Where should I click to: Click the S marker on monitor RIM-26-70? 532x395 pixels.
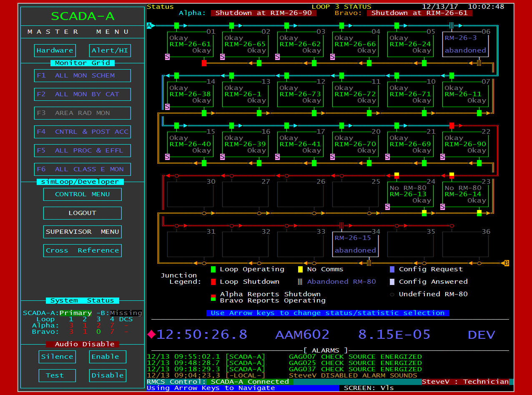[x=333, y=157]
